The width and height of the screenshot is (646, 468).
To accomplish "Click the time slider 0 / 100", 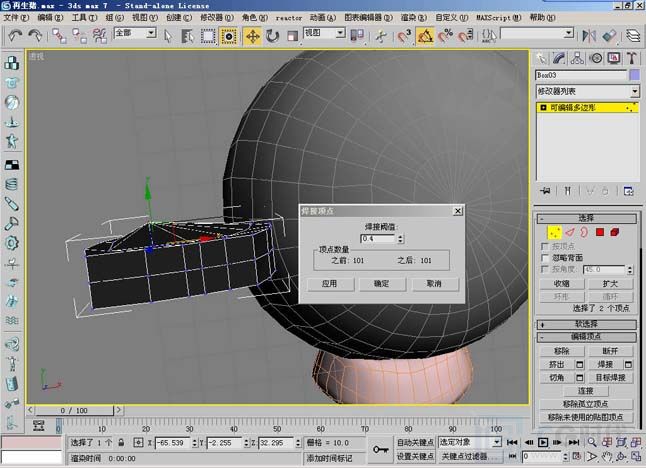I will 74,410.
